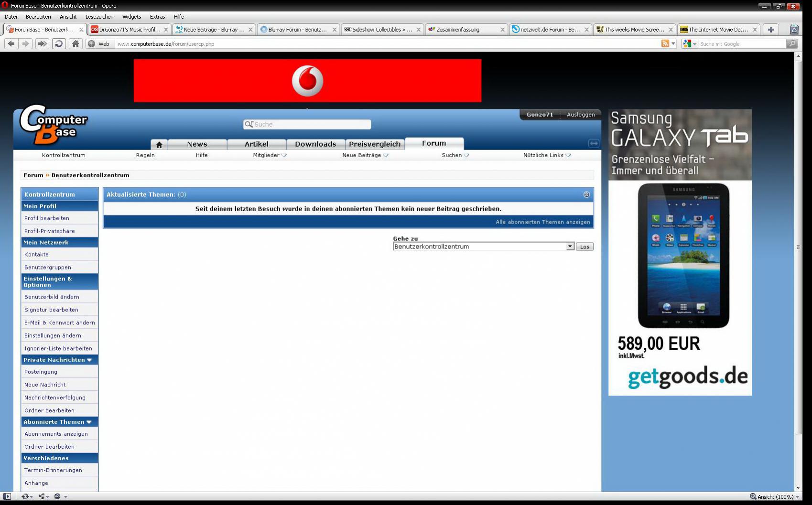Open the feed dropdown arrow beside RSS icon

[x=673, y=43]
